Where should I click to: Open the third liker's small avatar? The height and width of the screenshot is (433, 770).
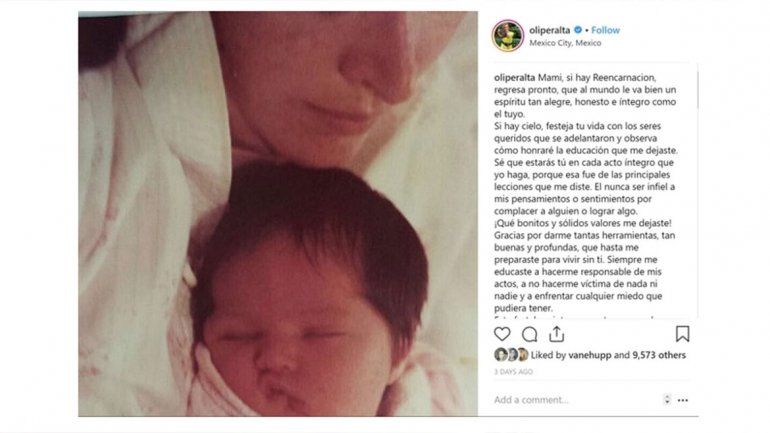point(522,354)
